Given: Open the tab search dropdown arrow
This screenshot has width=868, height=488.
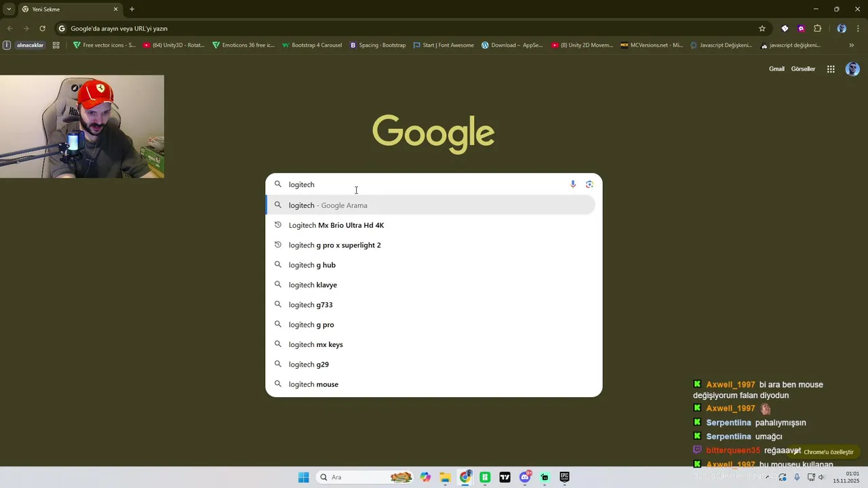Looking at the screenshot, I should coord(9,9).
